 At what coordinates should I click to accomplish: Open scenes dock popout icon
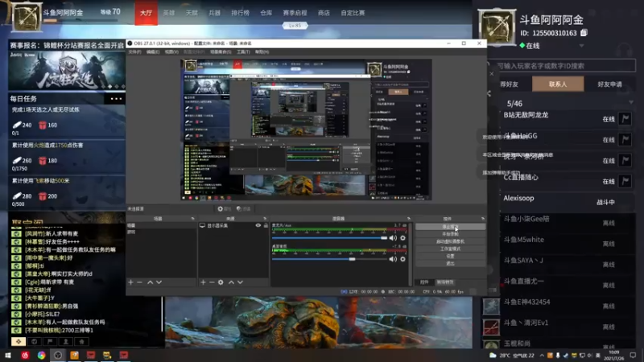pyautogui.click(x=192, y=219)
